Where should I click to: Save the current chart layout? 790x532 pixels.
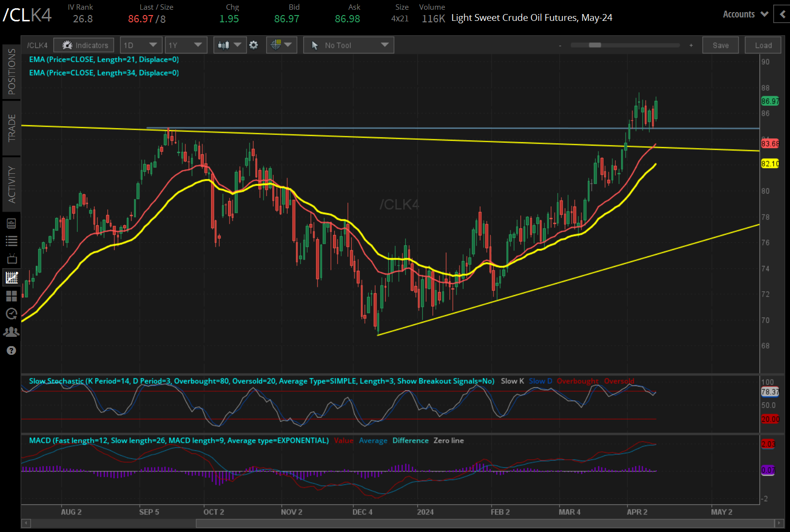tap(721, 45)
